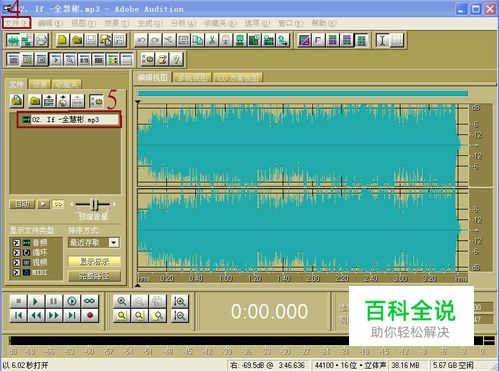
Task: Click the 38.16 MB status bar entry
Action: point(405,365)
